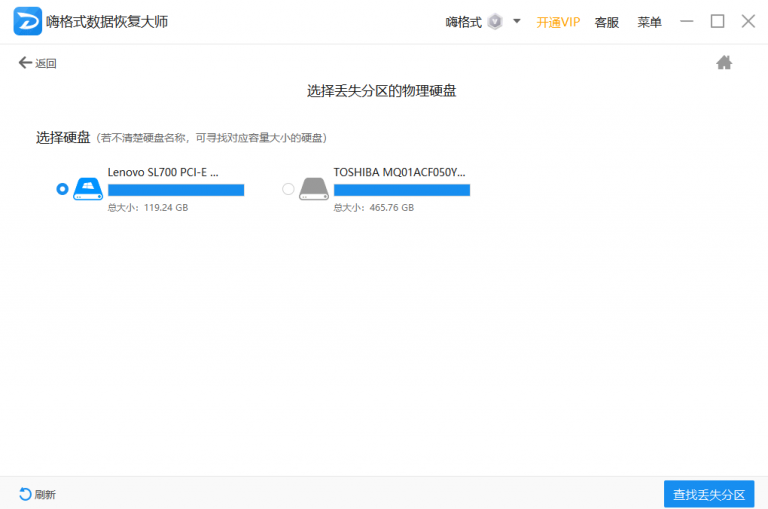Click the 嗨格式 account name
768x509 pixels.
463,22
